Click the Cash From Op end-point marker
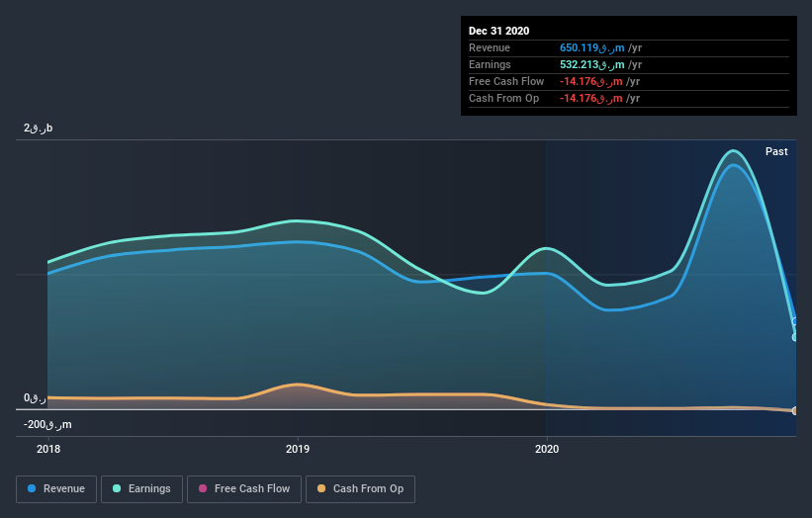Screen dimensions: 812x518 (795, 411)
